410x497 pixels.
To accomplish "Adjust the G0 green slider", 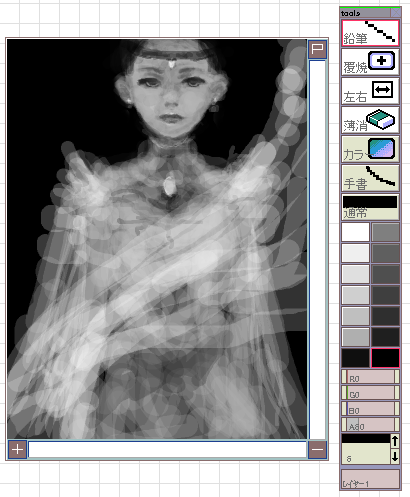I will pos(370,393).
